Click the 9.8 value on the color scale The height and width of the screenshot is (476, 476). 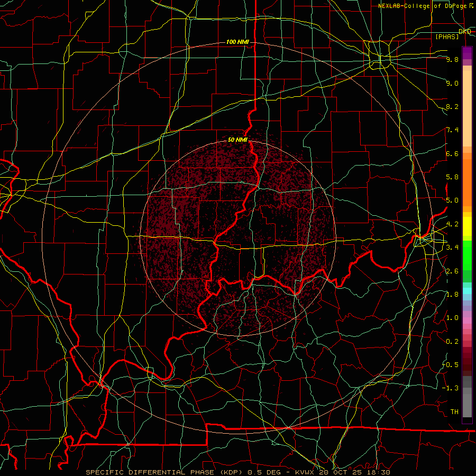click(452, 59)
